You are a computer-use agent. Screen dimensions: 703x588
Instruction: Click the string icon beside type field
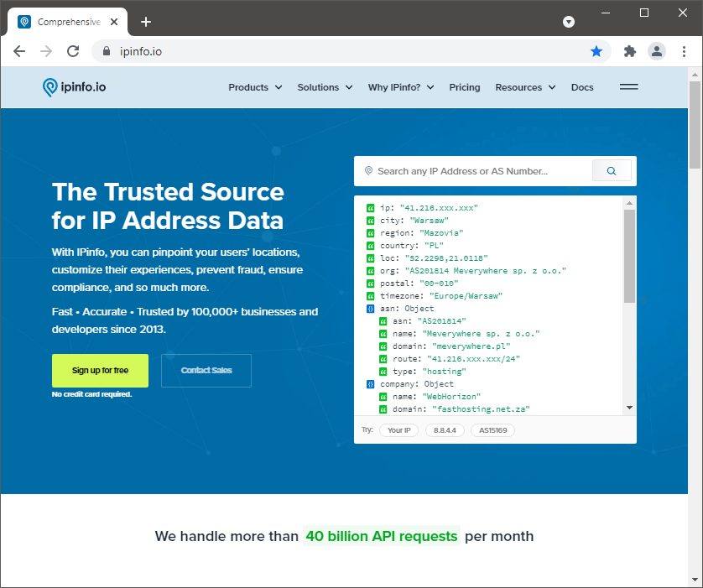[383, 372]
